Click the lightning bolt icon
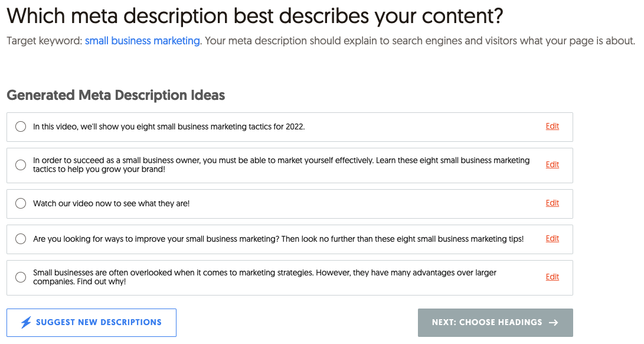This screenshot has height=344, width=644. (26, 323)
